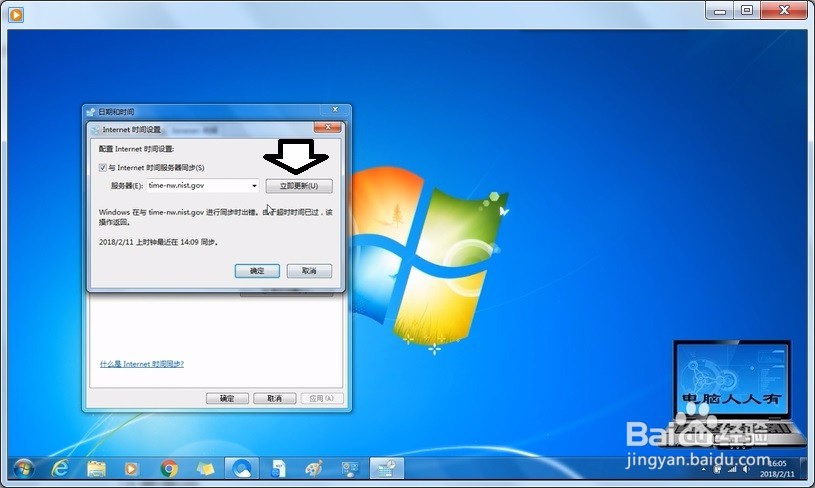Expand the time server dropdown arrow
The width and height of the screenshot is (815, 488).
(x=254, y=186)
